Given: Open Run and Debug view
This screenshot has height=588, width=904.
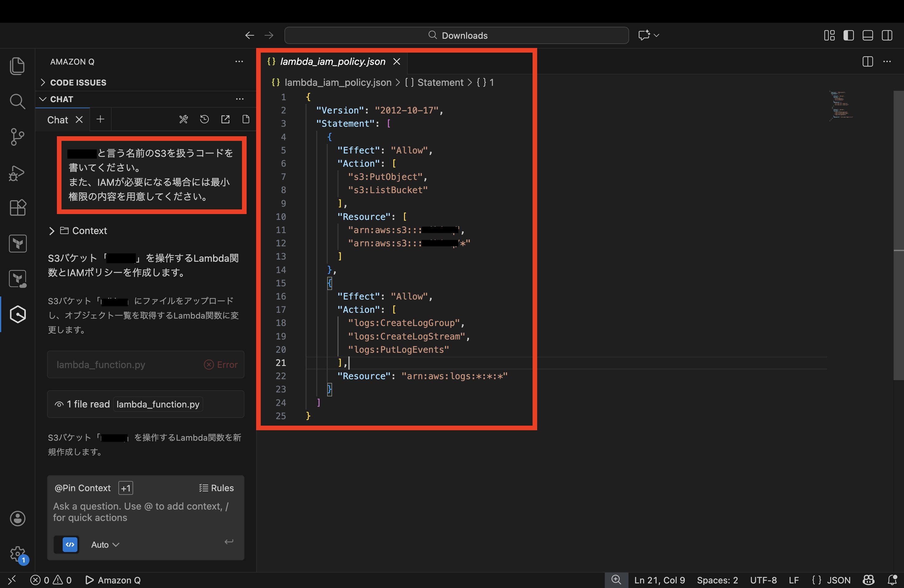Looking at the screenshot, I should tap(17, 173).
